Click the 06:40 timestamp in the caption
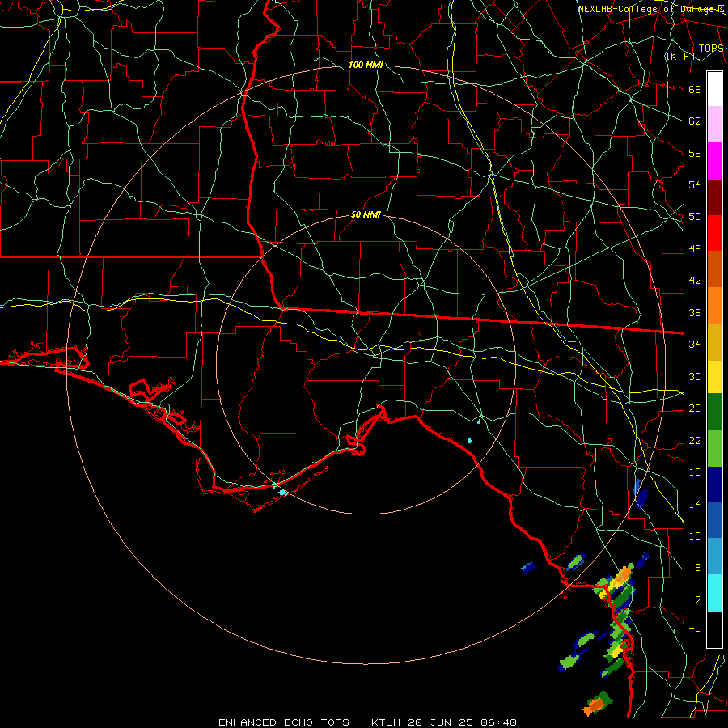728x728 pixels. click(498, 722)
